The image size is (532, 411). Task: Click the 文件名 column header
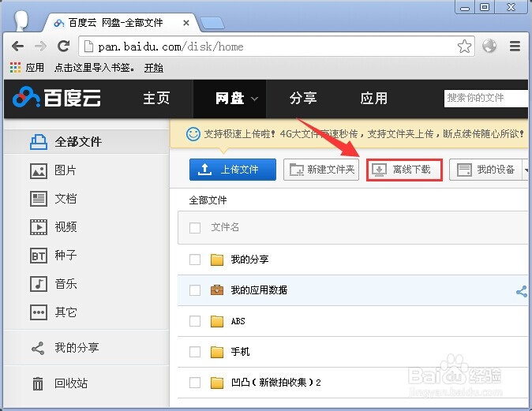pyautogui.click(x=225, y=227)
